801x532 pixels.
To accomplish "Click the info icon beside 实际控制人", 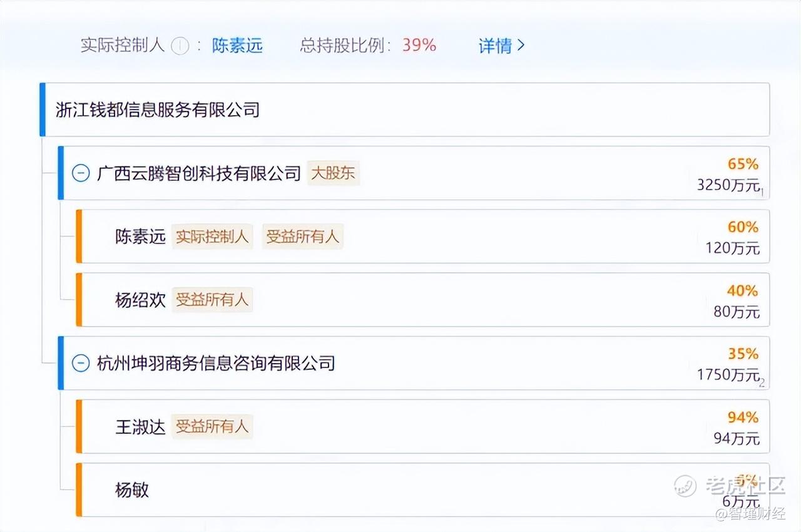I will coord(180,46).
